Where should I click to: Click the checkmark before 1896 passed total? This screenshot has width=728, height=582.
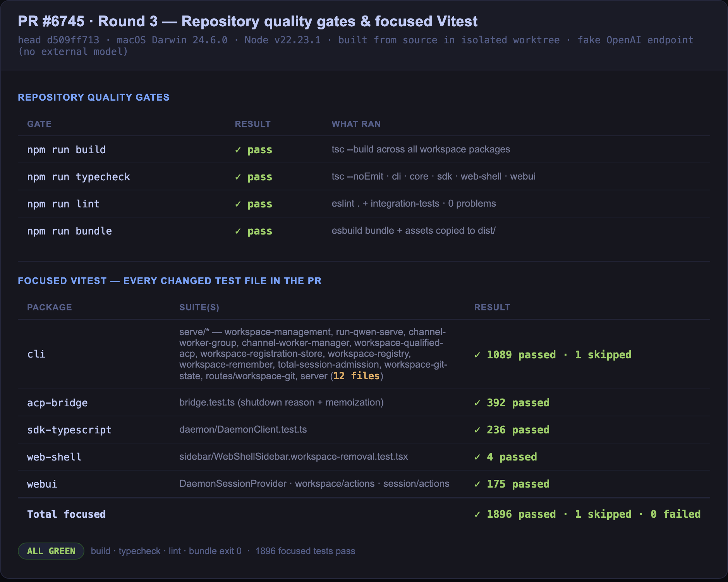[477, 514]
